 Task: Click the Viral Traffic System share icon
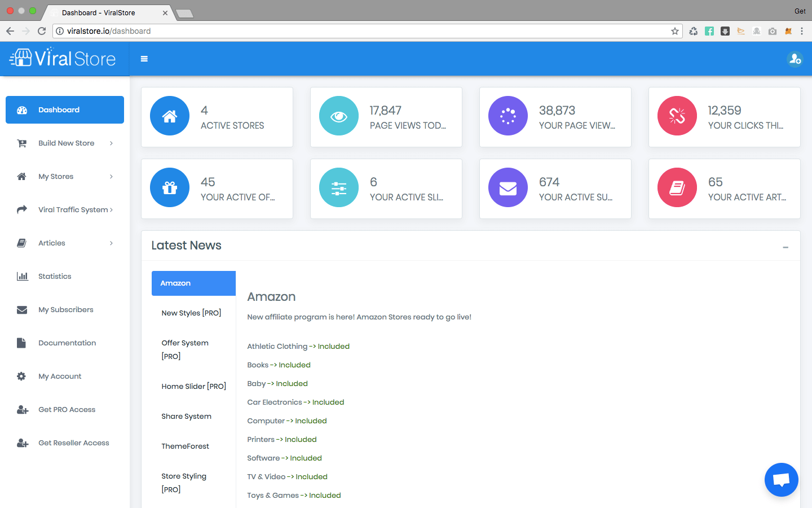tap(22, 210)
